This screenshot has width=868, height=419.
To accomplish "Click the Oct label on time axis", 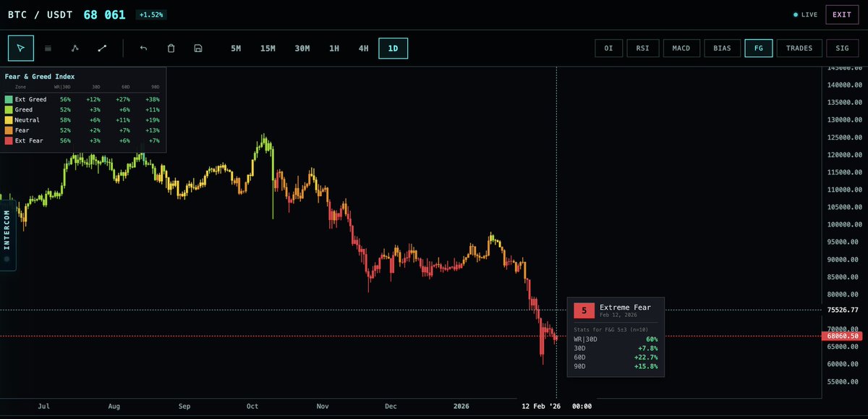I will click(252, 406).
